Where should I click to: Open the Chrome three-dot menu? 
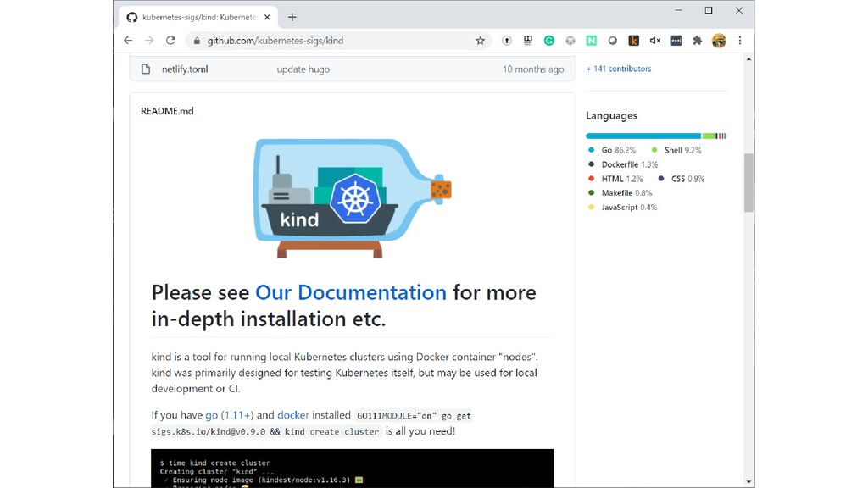click(739, 41)
